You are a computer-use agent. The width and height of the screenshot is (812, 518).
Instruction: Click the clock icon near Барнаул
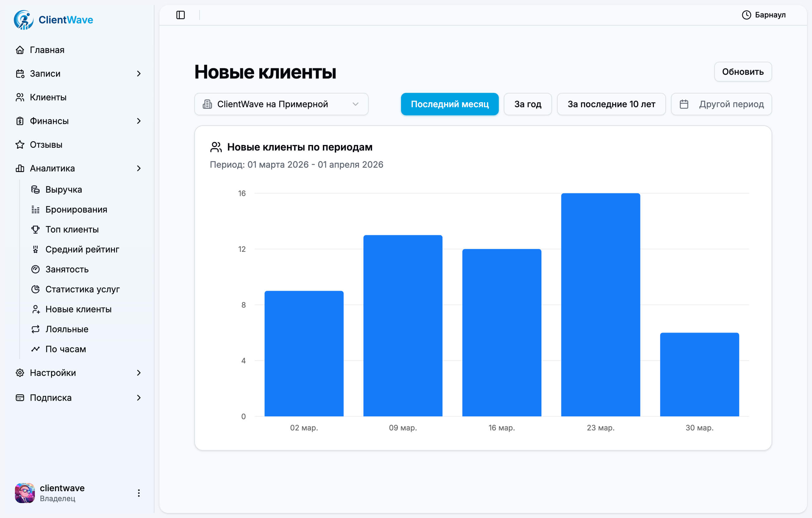click(x=746, y=15)
